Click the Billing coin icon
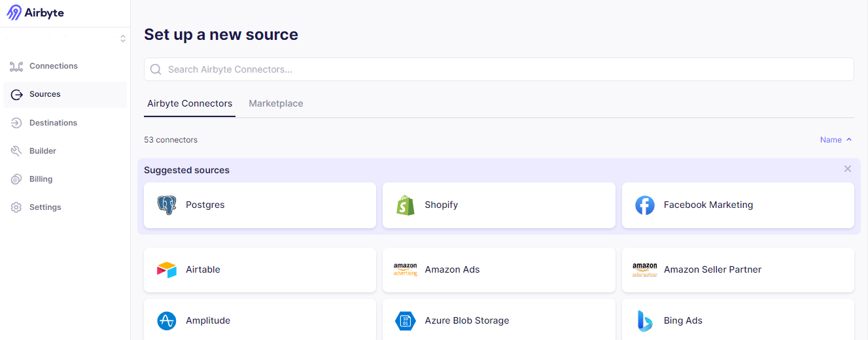 [x=16, y=179]
